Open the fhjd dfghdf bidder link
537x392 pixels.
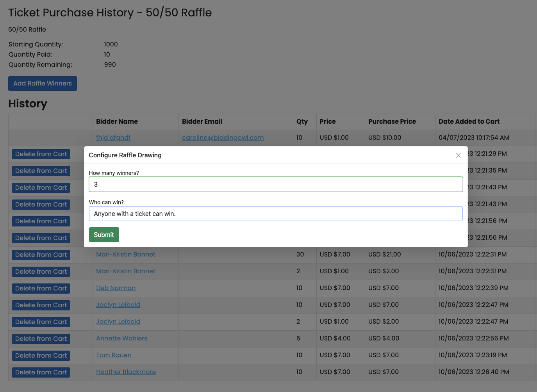pyautogui.click(x=113, y=137)
